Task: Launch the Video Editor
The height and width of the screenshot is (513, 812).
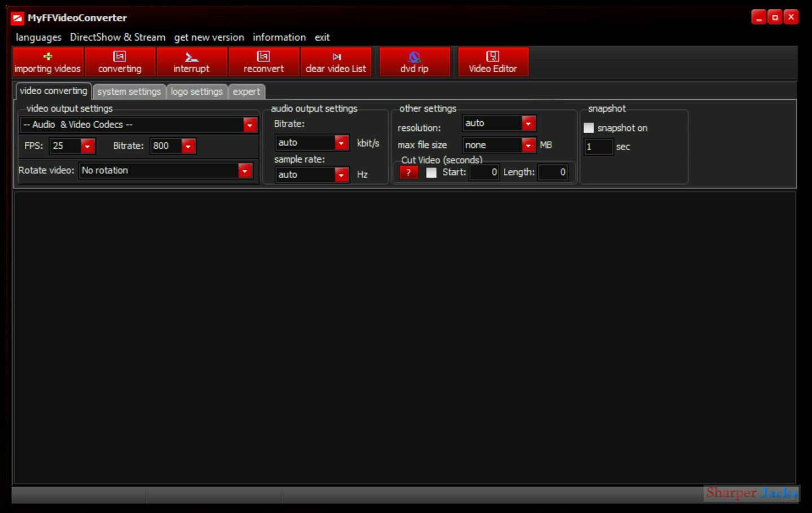Action: pos(493,62)
